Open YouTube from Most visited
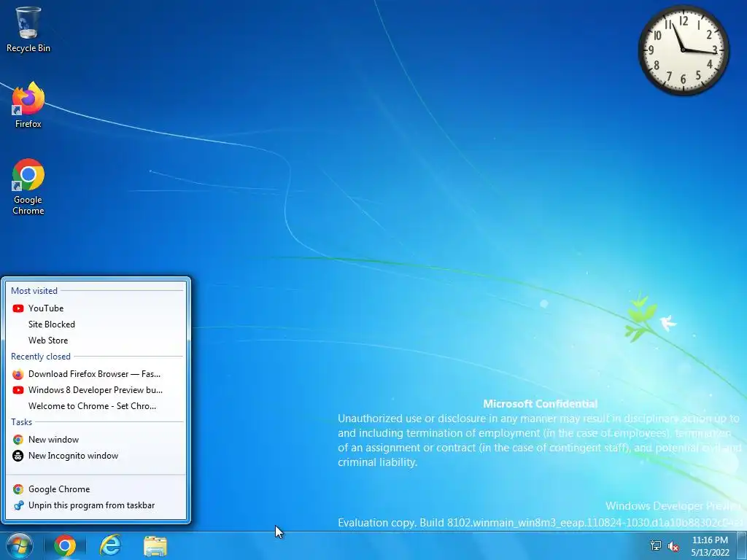The height and width of the screenshot is (560, 747). pos(97,308)
